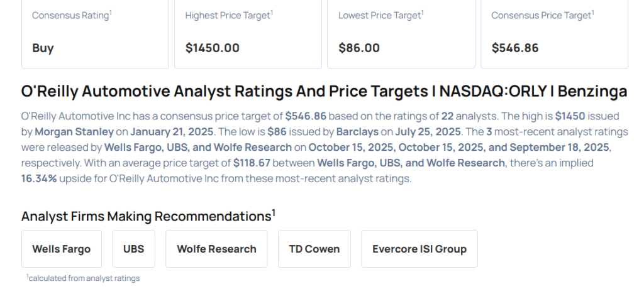Screen dimensions: 644x289
Task: Select the UBS analyst firm button
Action: (133, 249)
